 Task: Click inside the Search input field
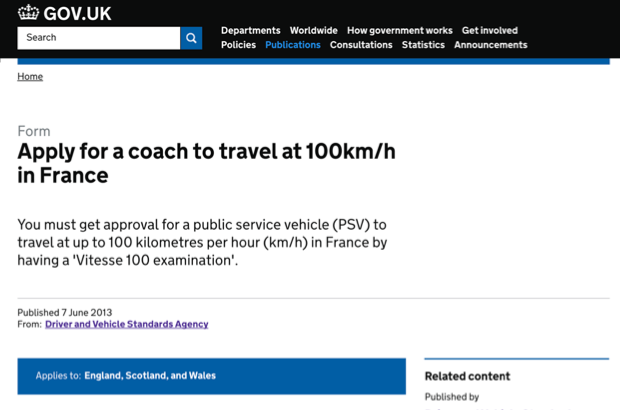coord(98,38)
